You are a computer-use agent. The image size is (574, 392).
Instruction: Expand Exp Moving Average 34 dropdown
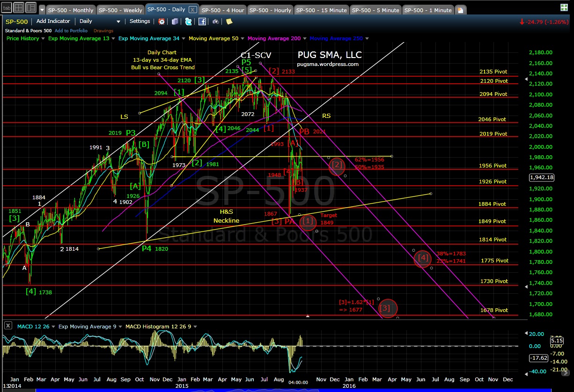[x=184, y=39]
